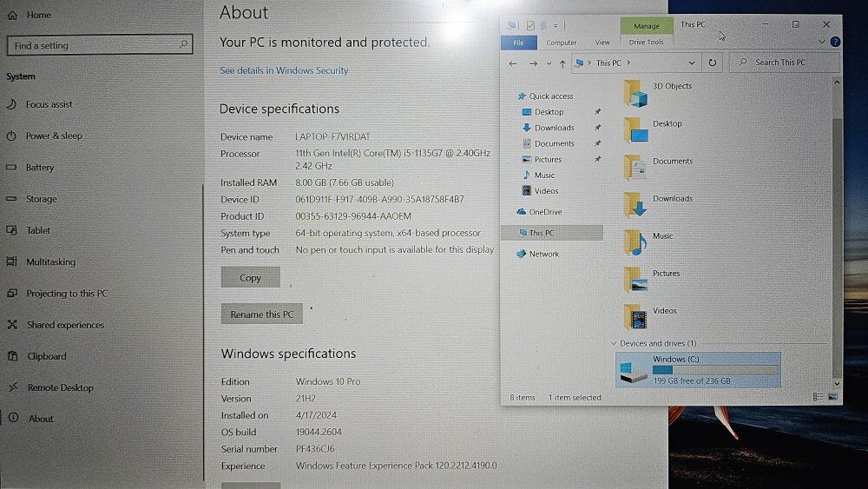Click the refresh icon beside the address bar
The width and height of the screenshot is (868, 489).
(713, 63)
